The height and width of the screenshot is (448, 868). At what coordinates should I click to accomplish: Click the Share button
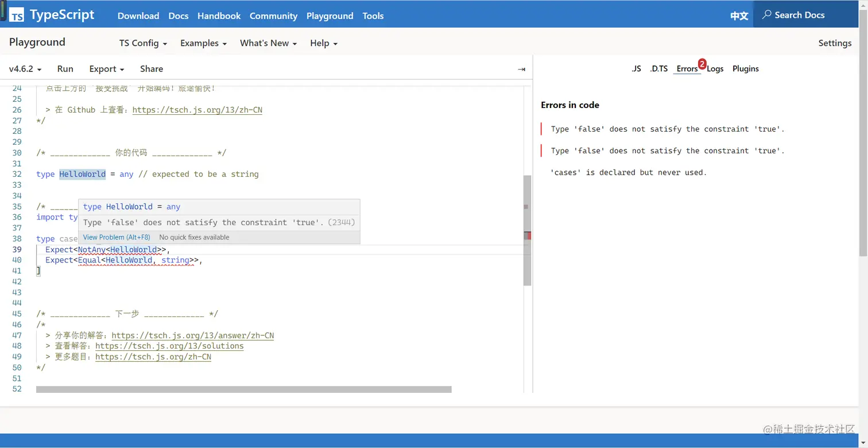coord(152,69)
